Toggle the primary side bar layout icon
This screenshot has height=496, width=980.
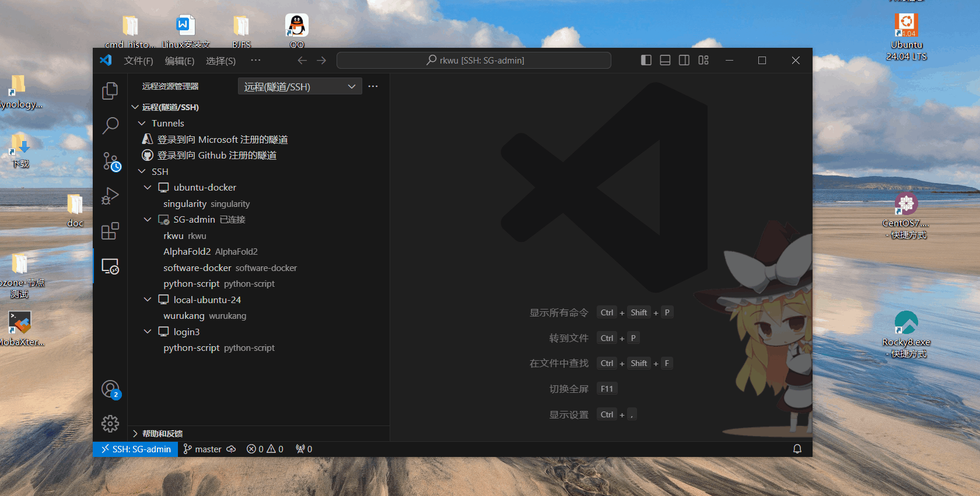646,60
